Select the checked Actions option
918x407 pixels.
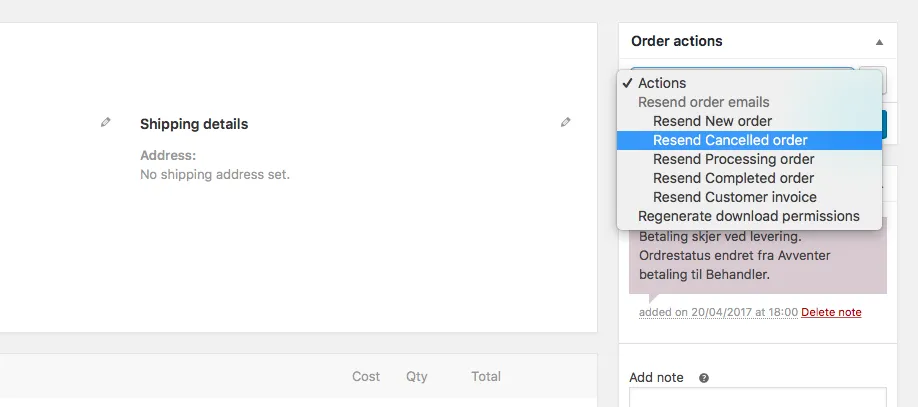(662, 83)
